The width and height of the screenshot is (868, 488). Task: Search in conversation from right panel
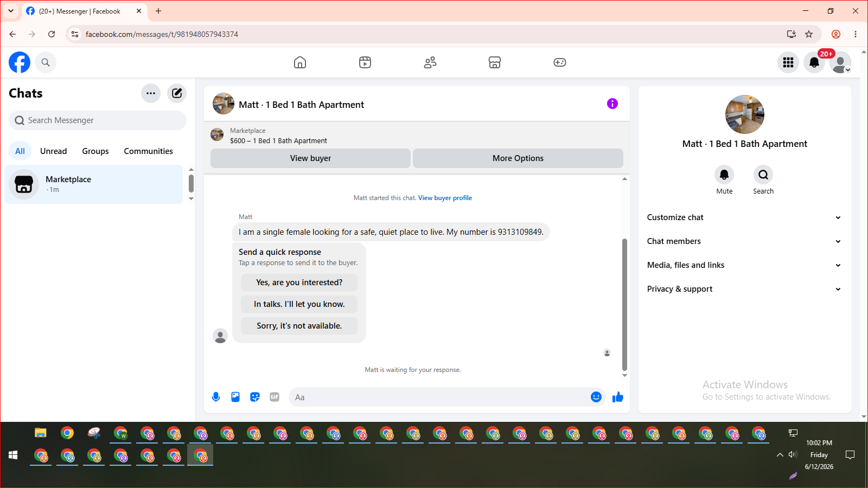pos(763,175)
